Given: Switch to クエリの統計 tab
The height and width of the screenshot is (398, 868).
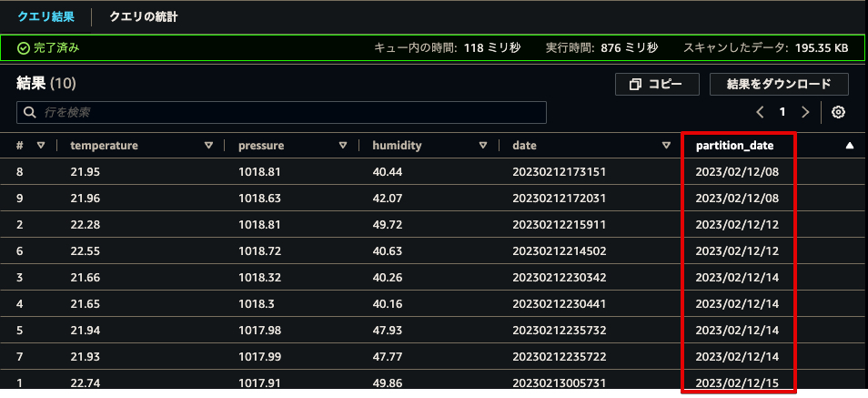Looking at the screenshot, I should (144, 16).
